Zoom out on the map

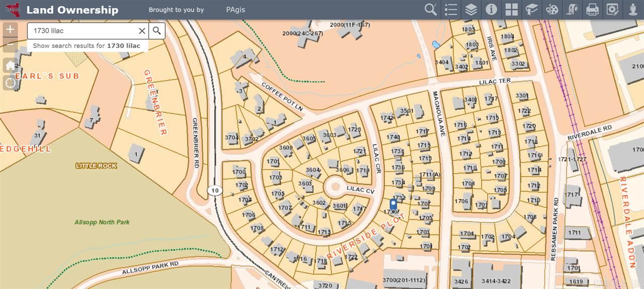click(x=10, y=45)
